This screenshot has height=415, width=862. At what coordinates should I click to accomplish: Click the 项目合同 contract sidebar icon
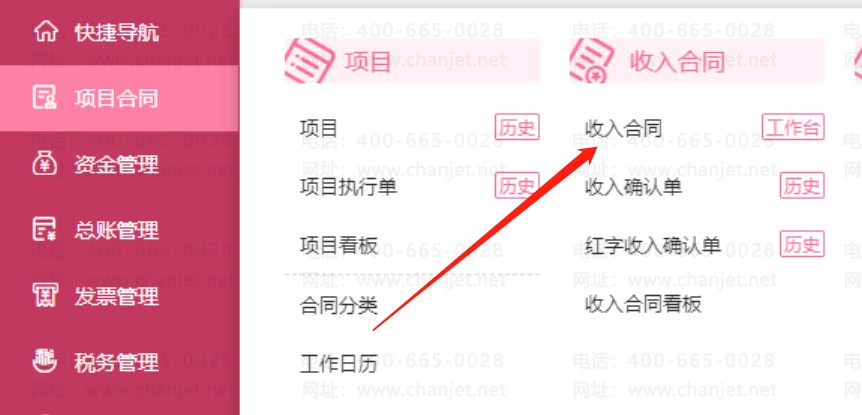[x=45, y=98]
